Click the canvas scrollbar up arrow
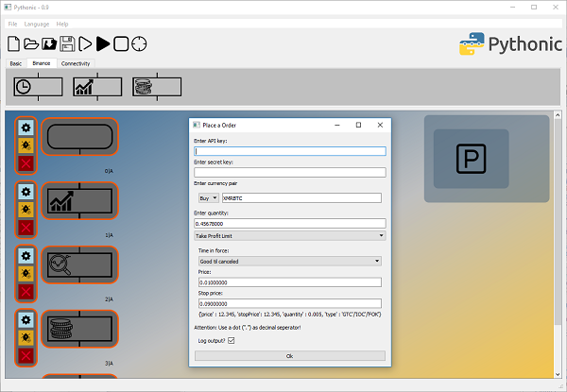The width and height of the screenshot is (567, 392). pos(558,115)
